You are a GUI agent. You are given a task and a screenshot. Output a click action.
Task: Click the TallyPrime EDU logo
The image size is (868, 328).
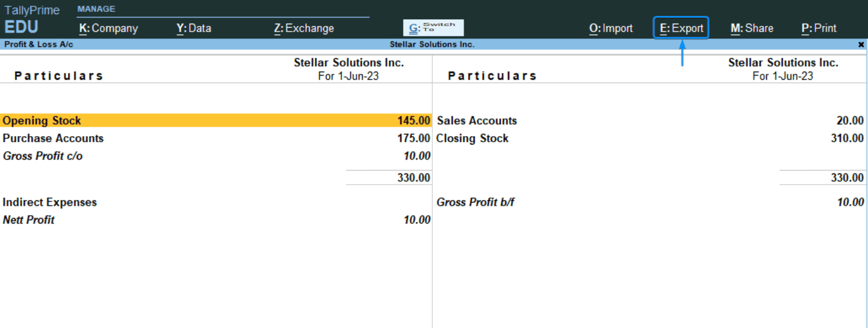pyautogui.click(x=31, y=17)
